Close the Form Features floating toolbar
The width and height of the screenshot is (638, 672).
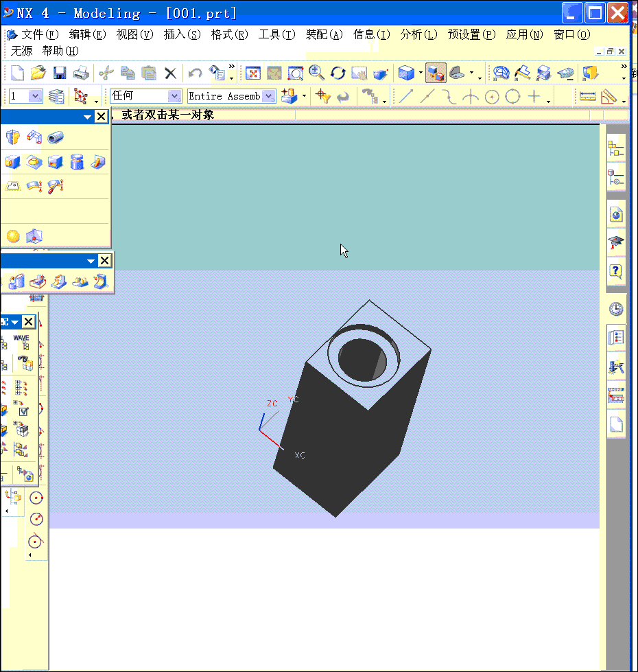(102, 116)
